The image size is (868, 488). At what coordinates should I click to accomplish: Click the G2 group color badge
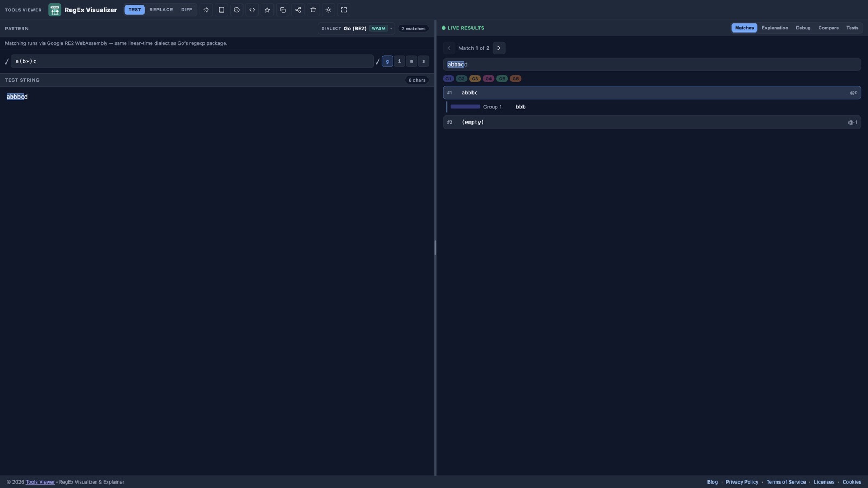tap(461, 79)
